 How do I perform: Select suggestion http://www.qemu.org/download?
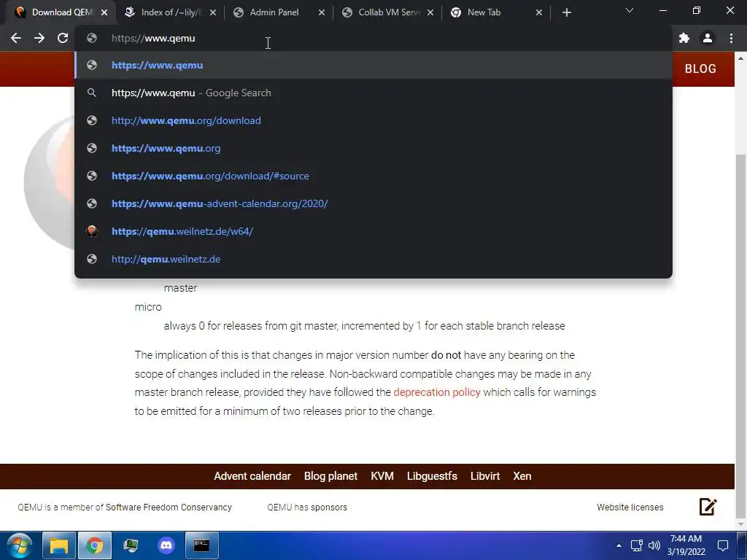click(373, 120)
